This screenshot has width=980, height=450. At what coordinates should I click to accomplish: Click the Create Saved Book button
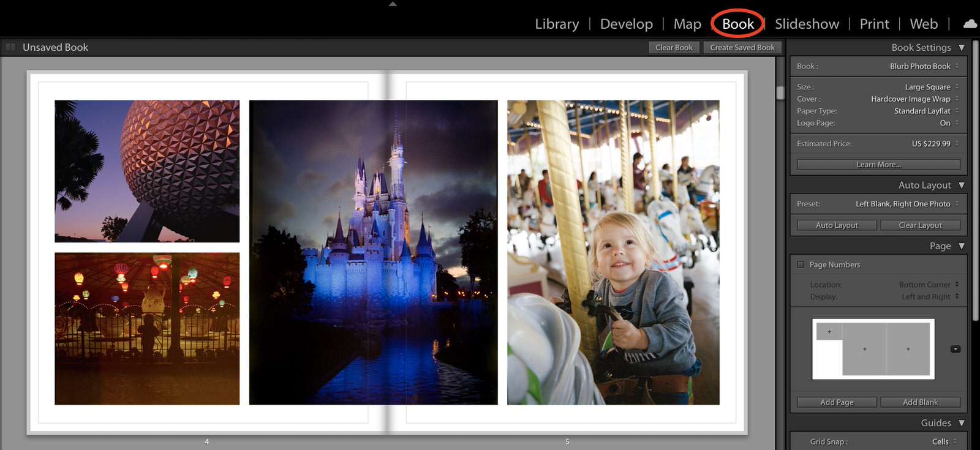pyautogui.click(x=742, y=48)
